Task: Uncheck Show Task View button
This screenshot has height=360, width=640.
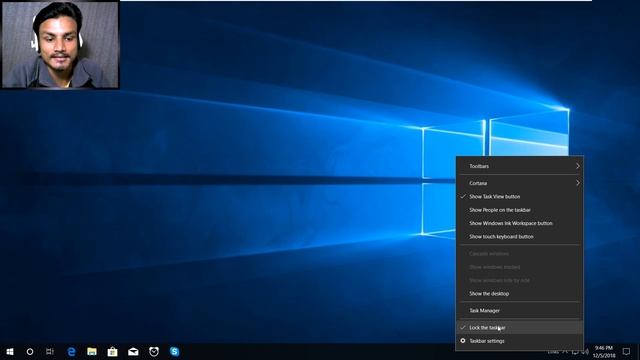Action: 520,196
